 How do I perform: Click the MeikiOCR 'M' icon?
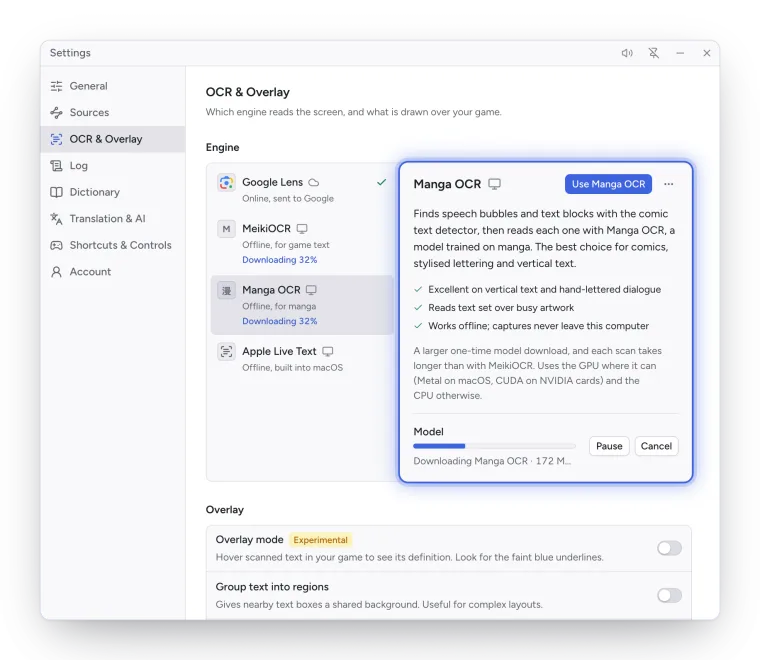pos(226,229)
